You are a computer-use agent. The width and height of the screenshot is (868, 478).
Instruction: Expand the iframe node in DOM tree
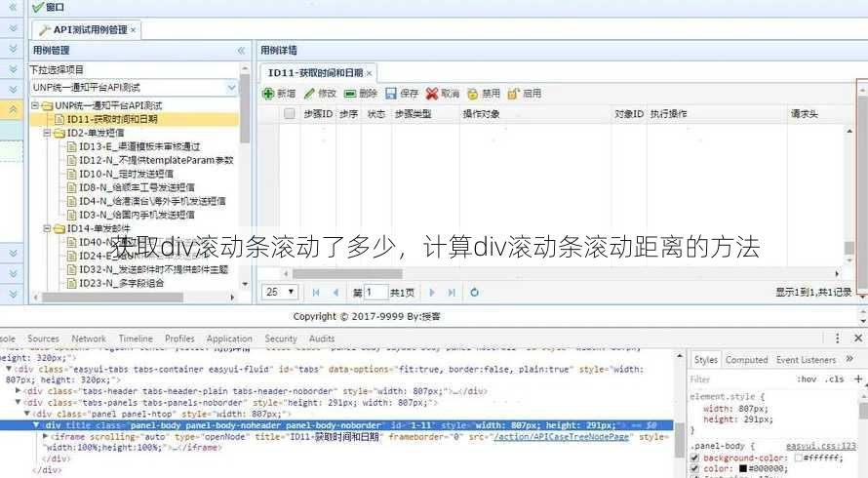pyautogui.click(x=46, y=436)
